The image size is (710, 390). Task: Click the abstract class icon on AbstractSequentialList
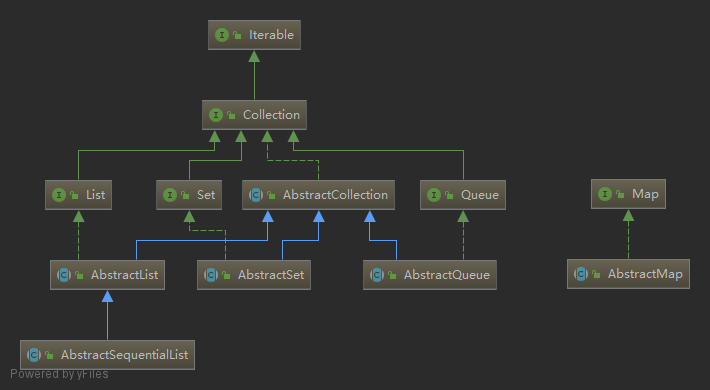point(34,355)
